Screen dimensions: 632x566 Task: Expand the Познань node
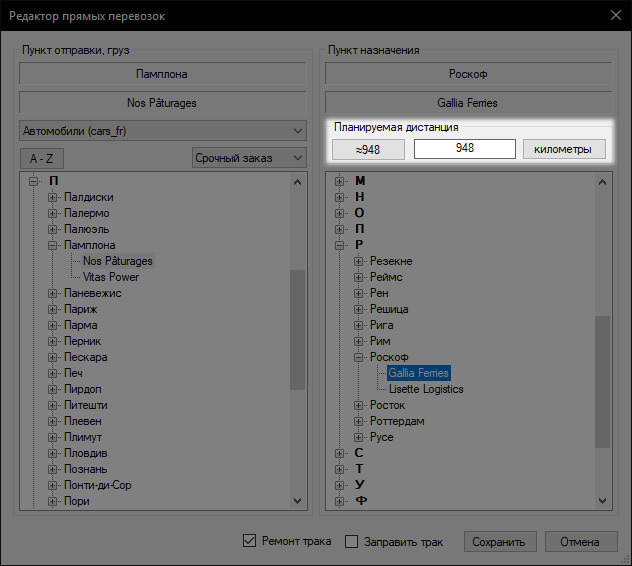(x=52, y=469)
